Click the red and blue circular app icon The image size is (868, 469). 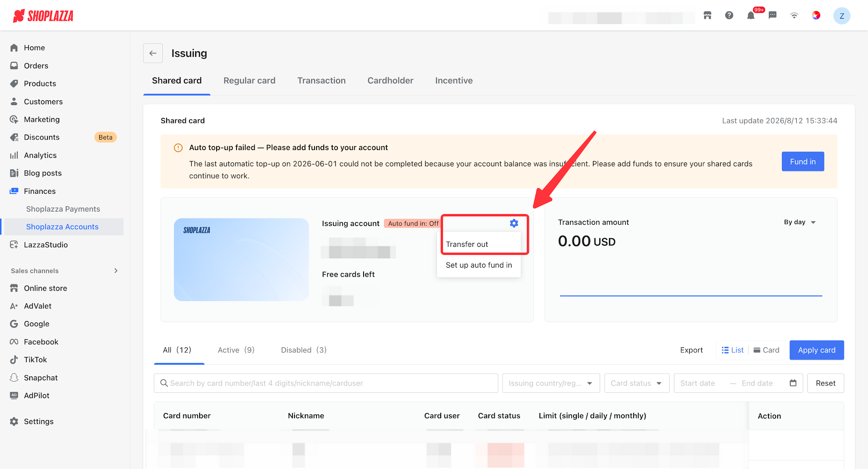816,16
